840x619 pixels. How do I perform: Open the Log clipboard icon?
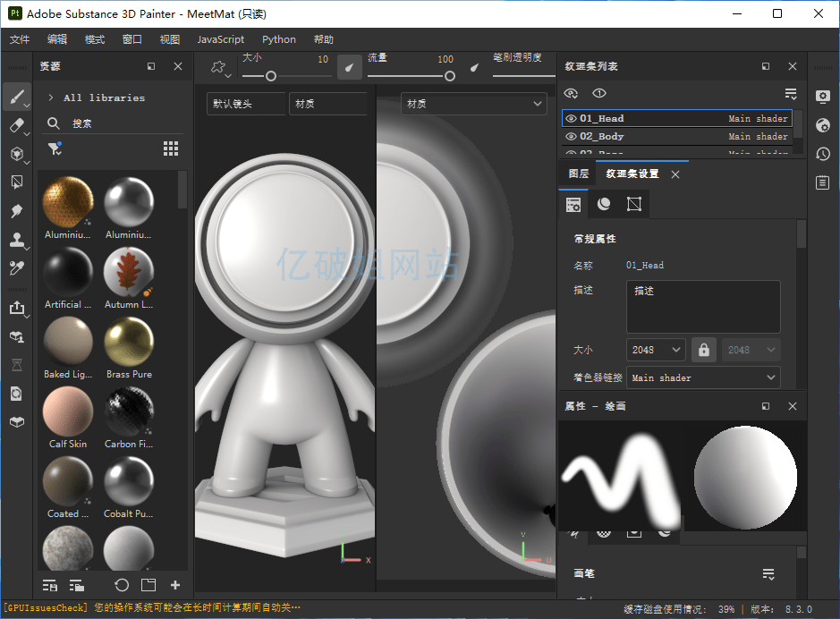823,182
